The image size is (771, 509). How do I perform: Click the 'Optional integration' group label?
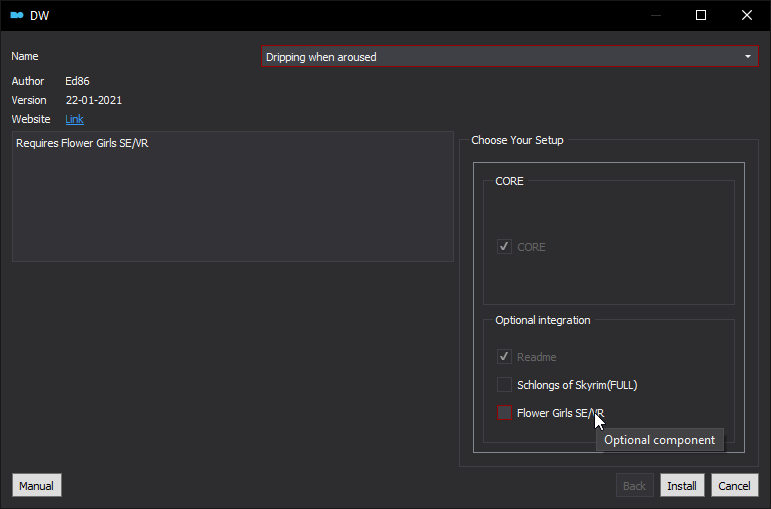(x=543, y=320)
